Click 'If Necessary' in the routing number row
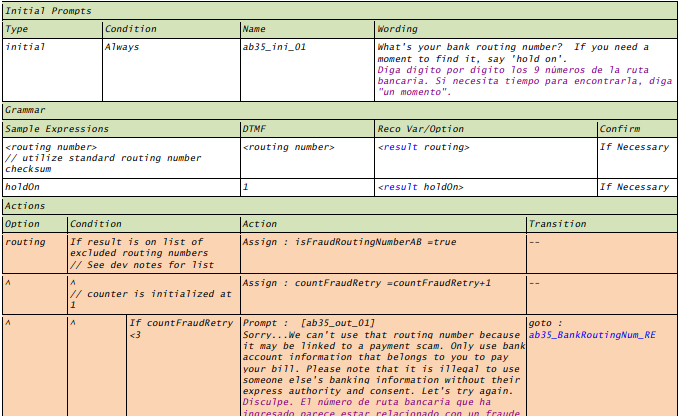679x416 pixels. 634,147
